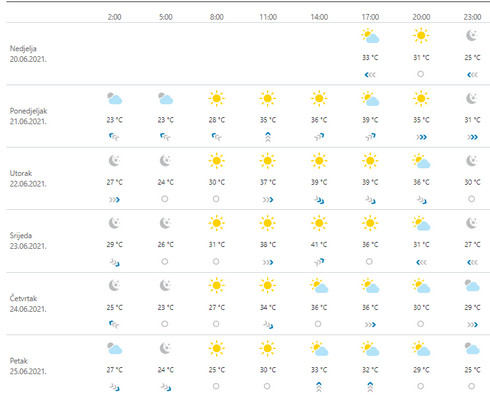Click the 14:00 column header
Viewport: 490px width, 397px height.
(x=319, y=17)
